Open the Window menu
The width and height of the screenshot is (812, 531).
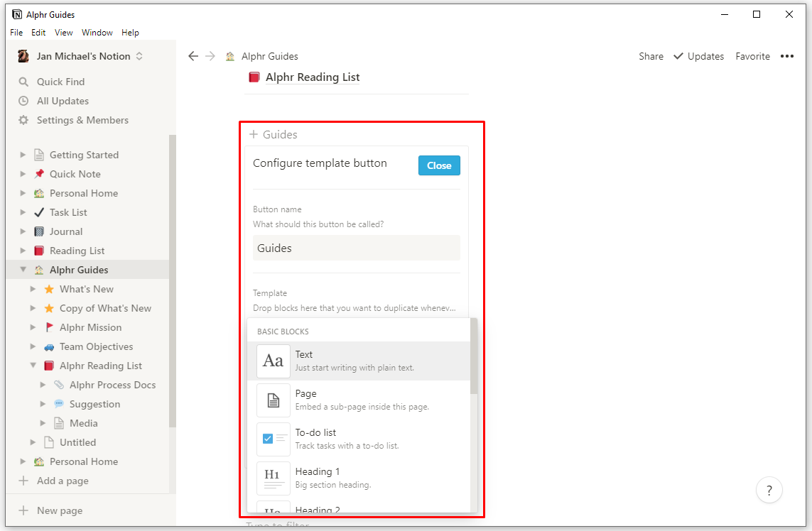(97, 33)
